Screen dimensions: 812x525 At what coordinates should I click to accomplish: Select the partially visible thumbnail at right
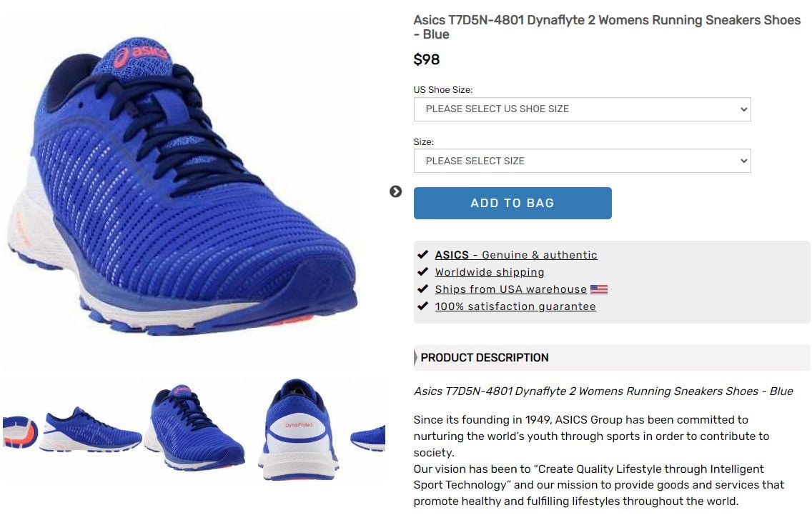[367, 438]
